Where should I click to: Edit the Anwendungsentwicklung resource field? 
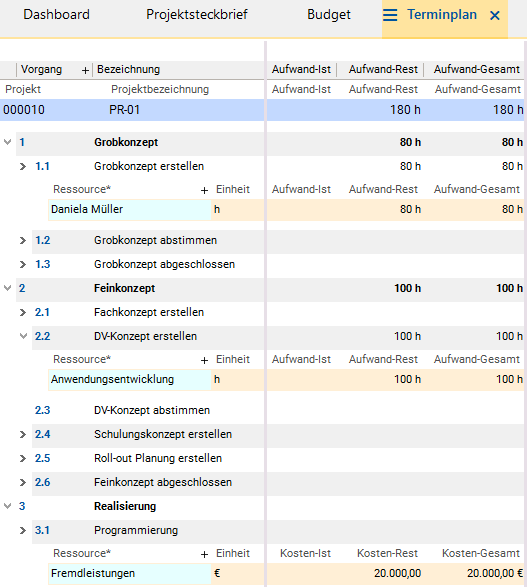(130, 380)
